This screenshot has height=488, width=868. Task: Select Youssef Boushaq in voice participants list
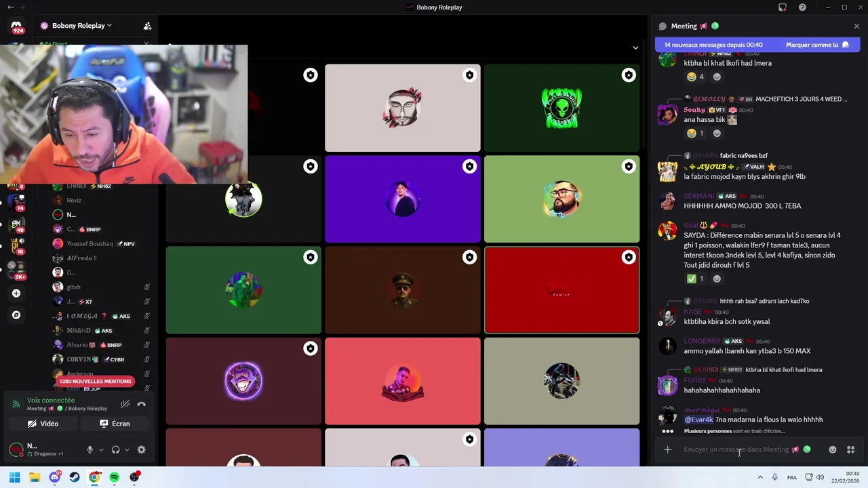[90, 244]
